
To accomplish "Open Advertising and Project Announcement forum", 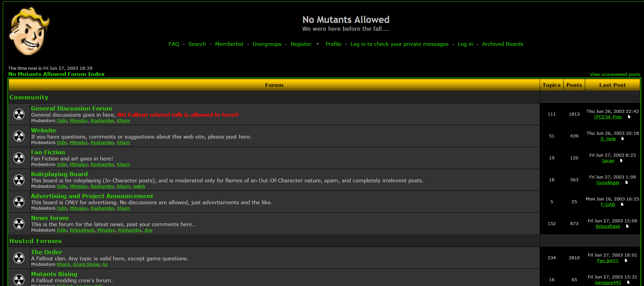I will tap(92, 196).
